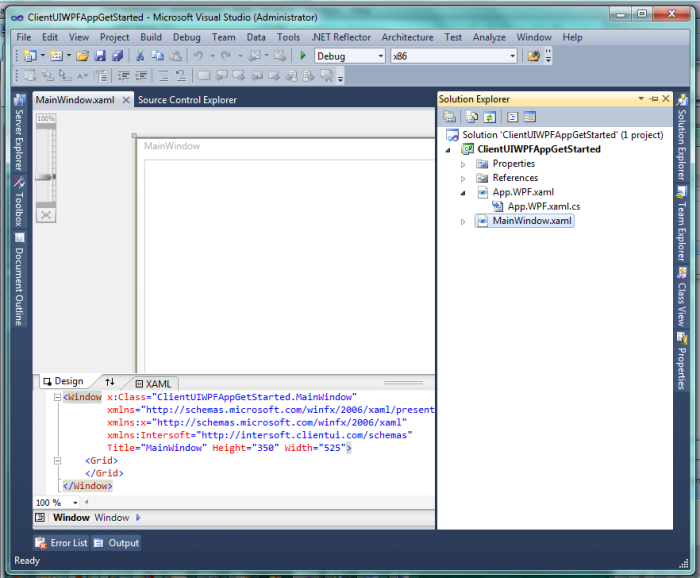The height and width of the screenshot is (578, 700).
Task: Open the Team Explorer side tab
Action: click(681, 224)
